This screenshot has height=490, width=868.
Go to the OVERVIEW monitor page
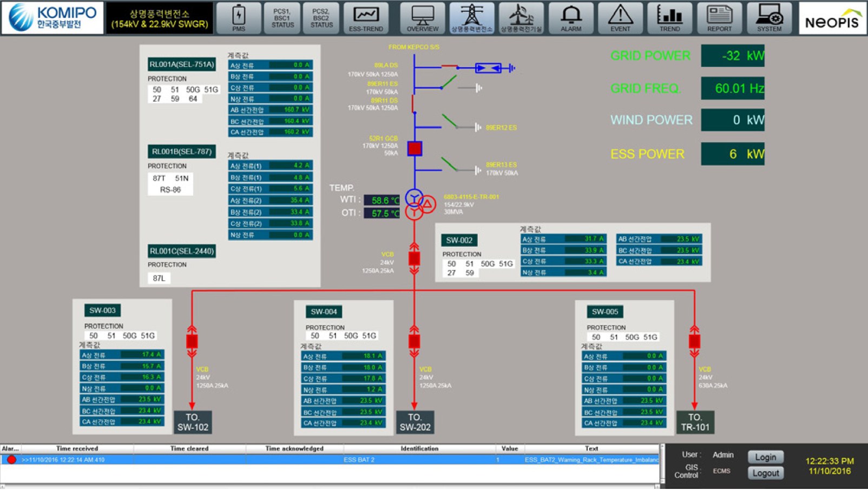point(422,18)
